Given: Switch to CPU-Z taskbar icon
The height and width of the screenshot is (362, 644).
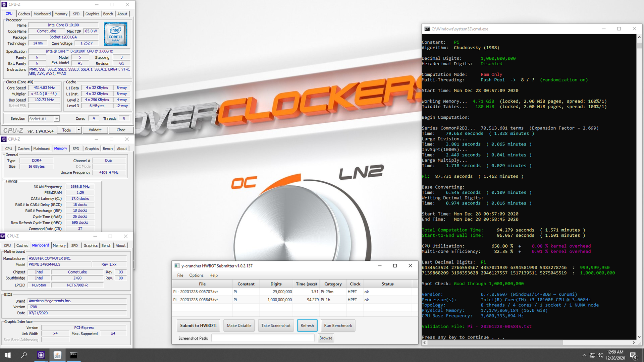Looking at the screenshot, I should 41,355.
